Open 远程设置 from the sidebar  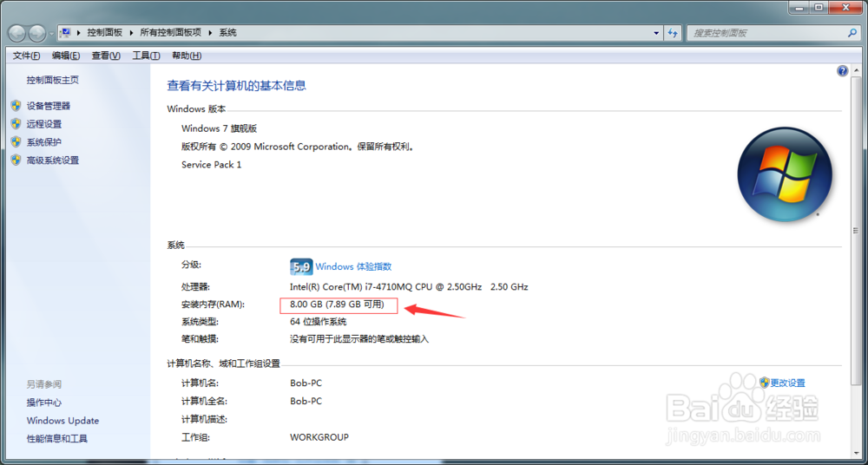coord(43,124)
